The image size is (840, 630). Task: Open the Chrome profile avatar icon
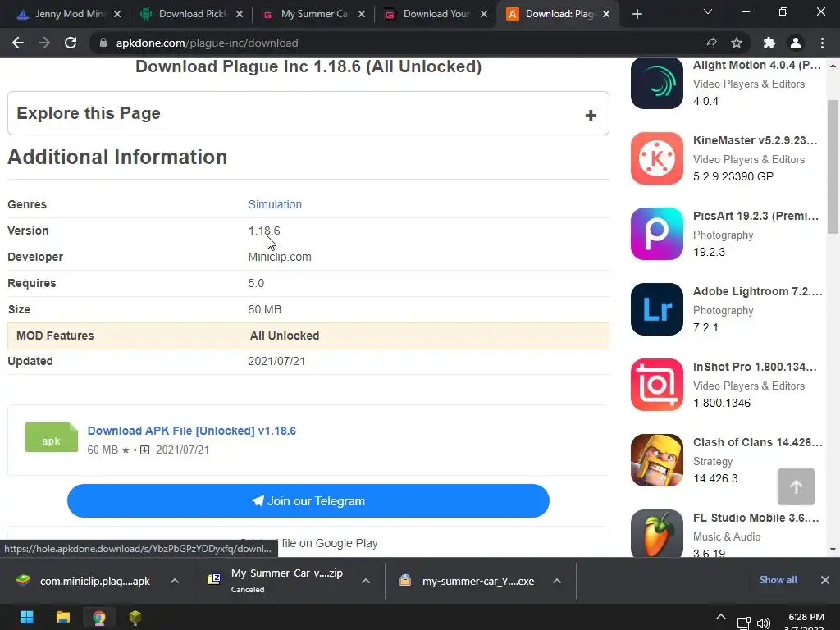[x=796, y=43]
